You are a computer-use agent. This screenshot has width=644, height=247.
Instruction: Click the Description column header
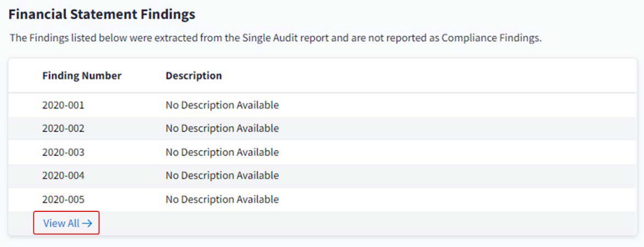[x=193, y=76]
